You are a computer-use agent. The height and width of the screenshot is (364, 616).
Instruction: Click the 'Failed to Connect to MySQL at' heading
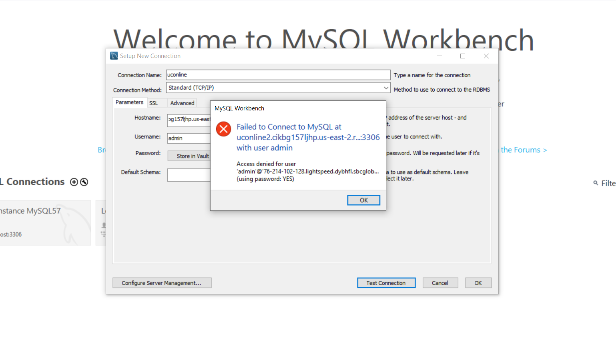pos(289,127)
